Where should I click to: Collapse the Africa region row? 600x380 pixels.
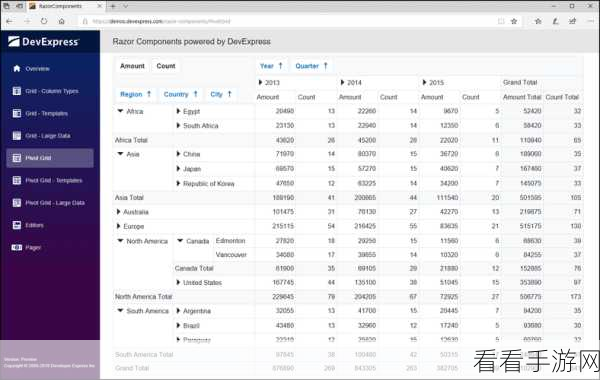(120, 111)
